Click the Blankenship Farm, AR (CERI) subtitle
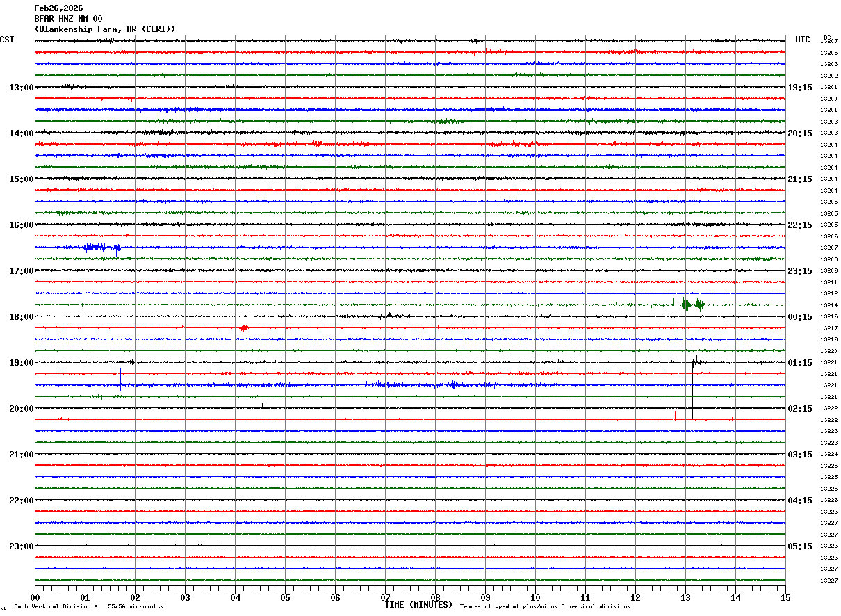 pyautogui.click(x=105, y=29)
